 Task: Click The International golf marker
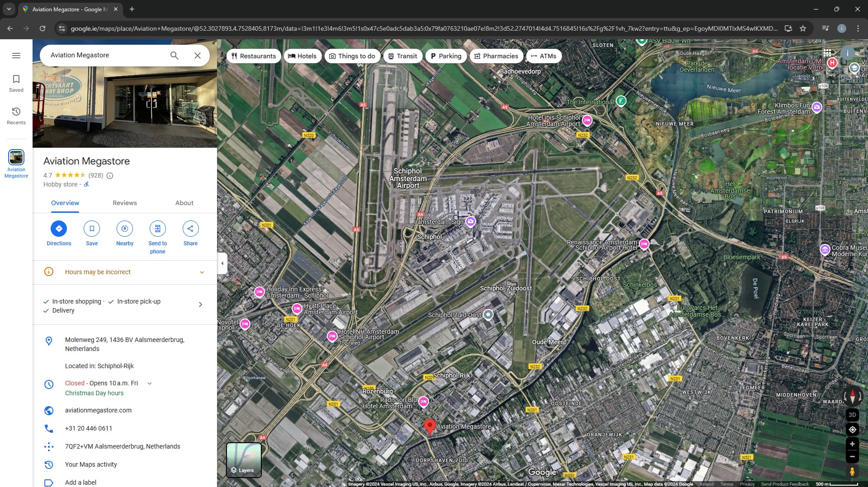pyautogui.click(x=622, y=101)
